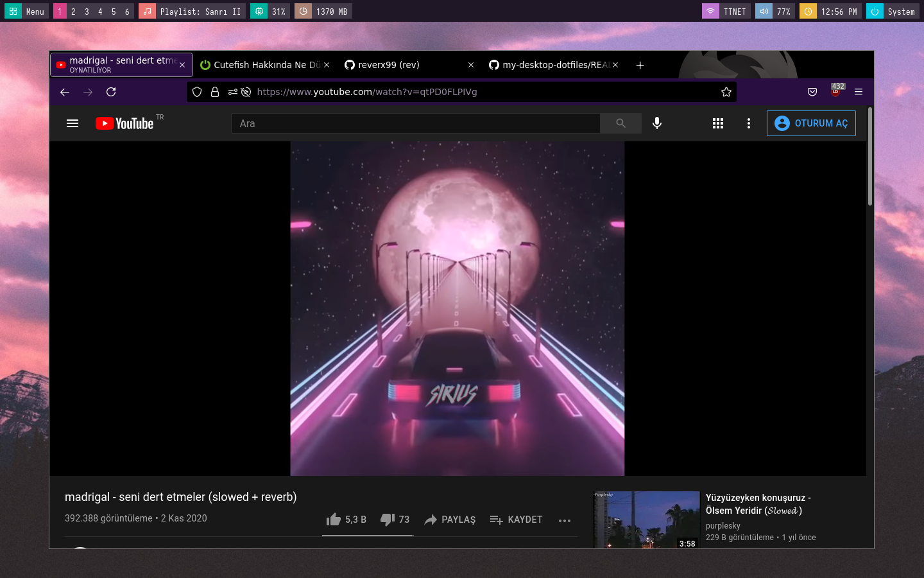Click the blocked autoplay icon
Image resolution: width=924 pixels, height=578 pixels.
(246, 92)
